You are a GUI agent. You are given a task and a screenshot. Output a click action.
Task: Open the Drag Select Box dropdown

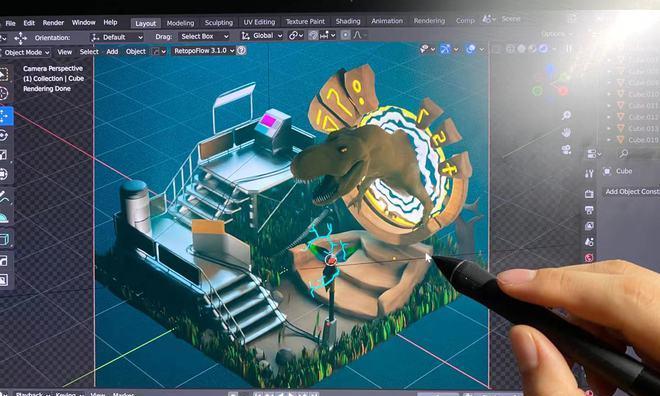tap(204, 37)
